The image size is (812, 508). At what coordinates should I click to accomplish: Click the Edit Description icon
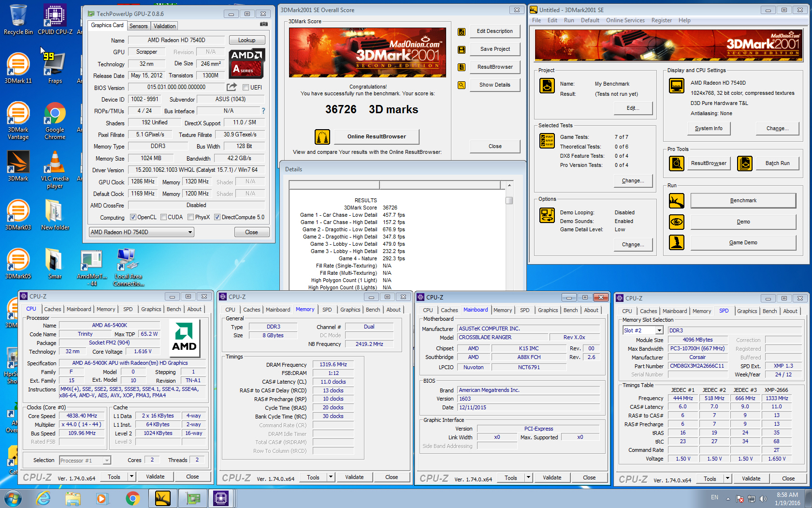pyautogui.click(x=462, y=31)
